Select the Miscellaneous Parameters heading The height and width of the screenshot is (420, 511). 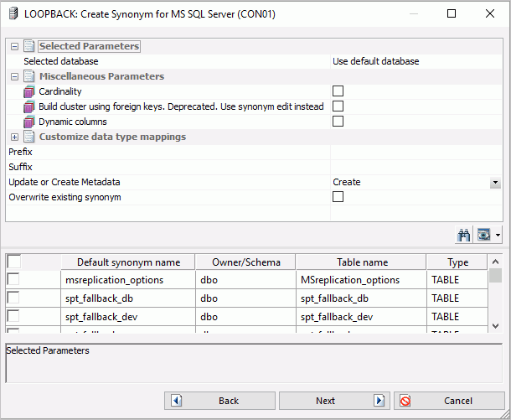(101, 76)
